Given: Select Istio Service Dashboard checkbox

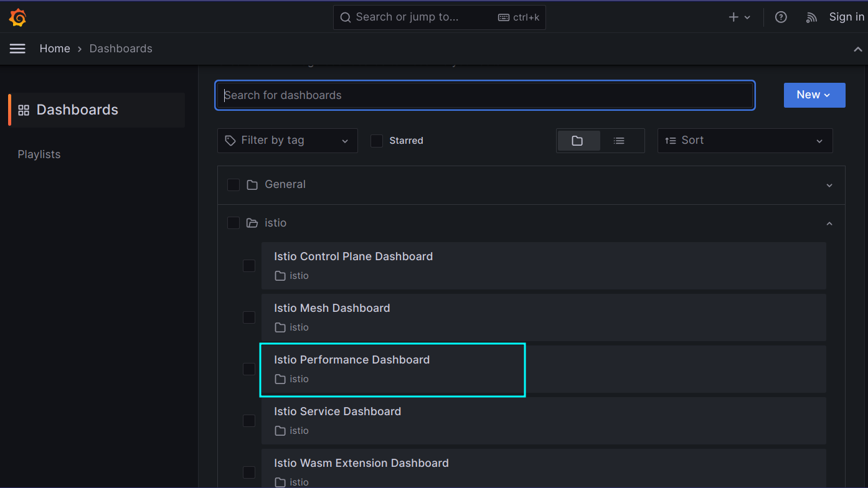Looking at the screenshot, I should pos(249,421).
